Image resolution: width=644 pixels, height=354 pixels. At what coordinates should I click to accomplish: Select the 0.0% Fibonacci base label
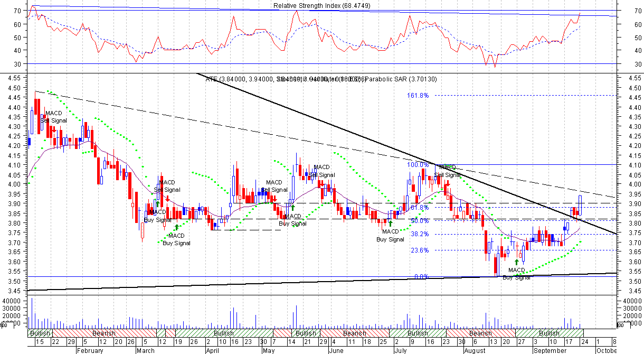click(x=421, y=277)
